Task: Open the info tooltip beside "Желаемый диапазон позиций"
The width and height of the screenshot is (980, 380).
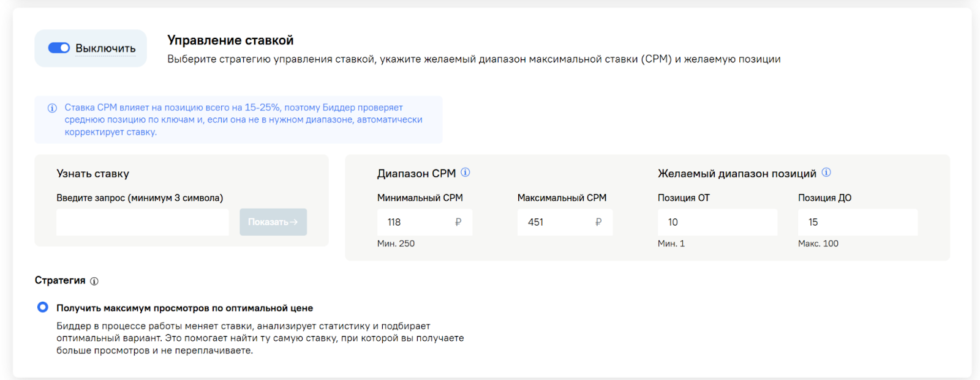Action: pos(826,173)
